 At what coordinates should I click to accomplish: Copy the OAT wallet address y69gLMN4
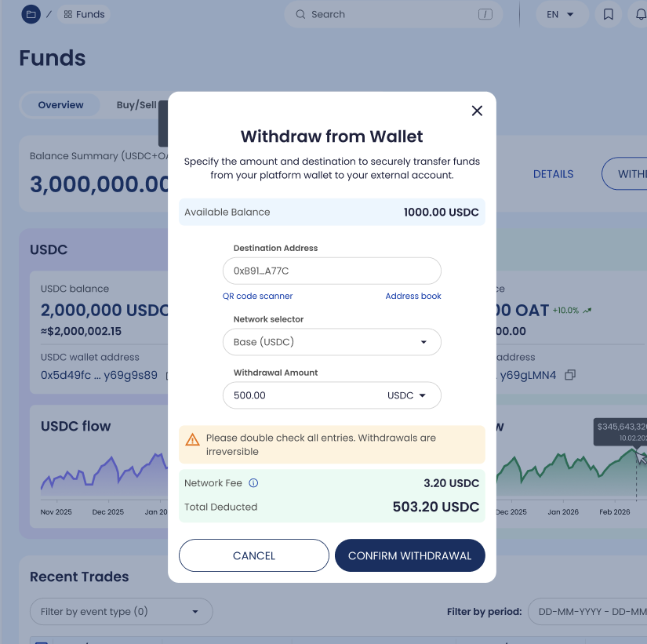click(570, 375)
